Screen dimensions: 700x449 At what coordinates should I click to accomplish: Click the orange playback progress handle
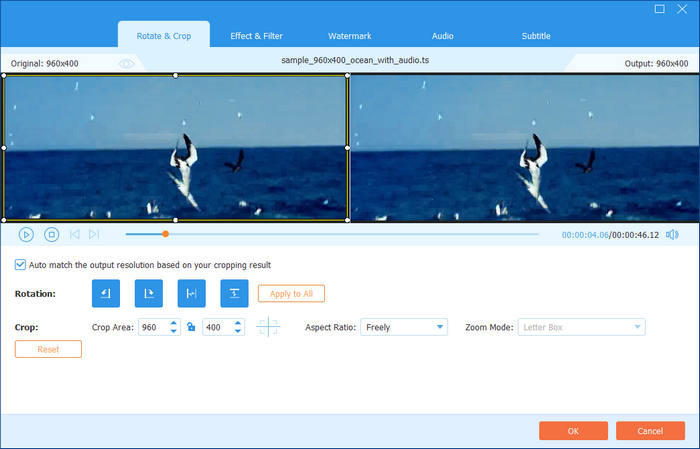point(165,234)
